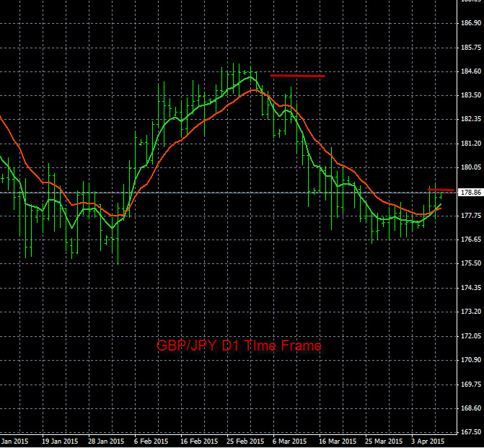The height and width of the screenshot is (448, 484).
Task: Click the 173.20 price axis label
Action: (471, 312)
